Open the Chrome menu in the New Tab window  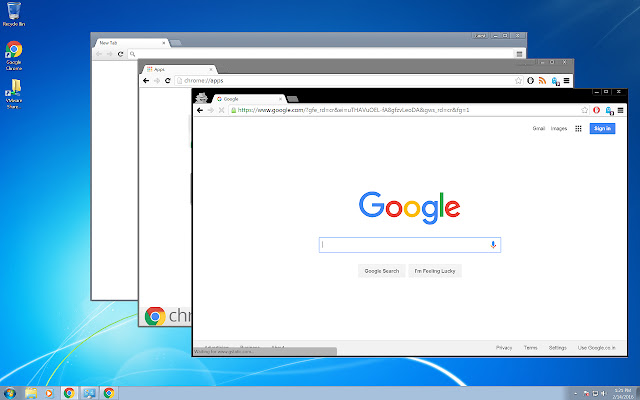[519, 54]
